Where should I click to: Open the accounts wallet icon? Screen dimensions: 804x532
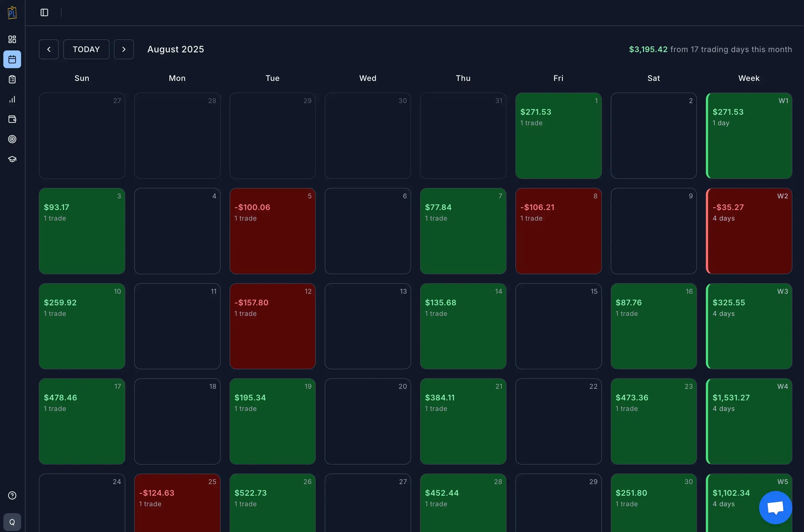tap(12, 119)
